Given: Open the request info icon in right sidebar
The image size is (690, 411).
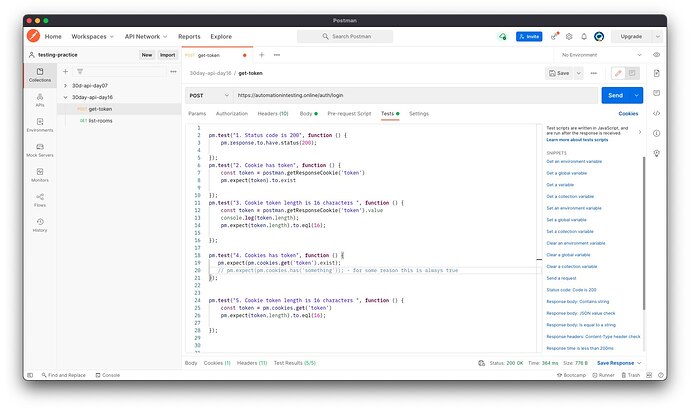Looking at the screenshot, I should click(657, 133).
